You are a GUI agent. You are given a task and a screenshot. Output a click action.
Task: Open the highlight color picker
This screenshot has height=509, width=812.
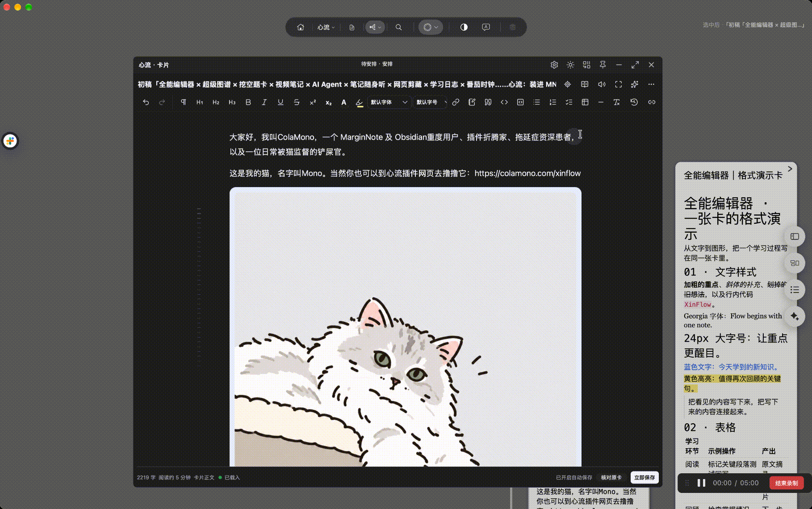(x=360, y=102)
